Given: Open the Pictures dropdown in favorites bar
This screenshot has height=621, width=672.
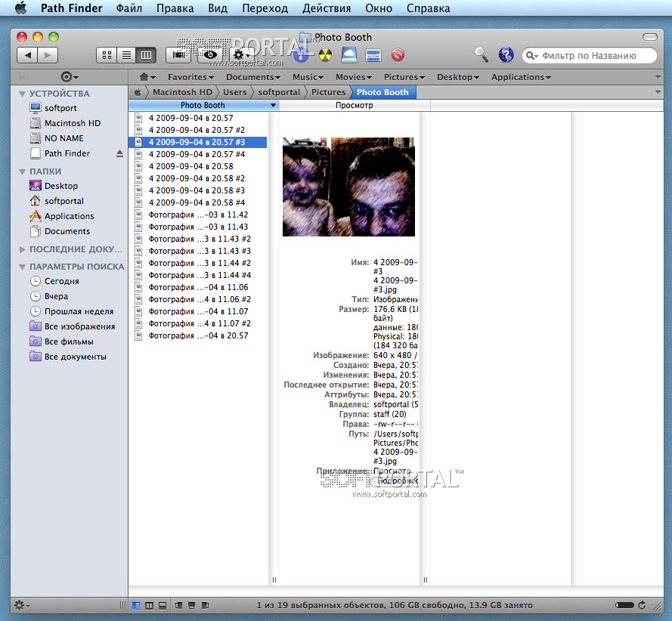Looking at the screenshot, I should click(x=404, y=77).
